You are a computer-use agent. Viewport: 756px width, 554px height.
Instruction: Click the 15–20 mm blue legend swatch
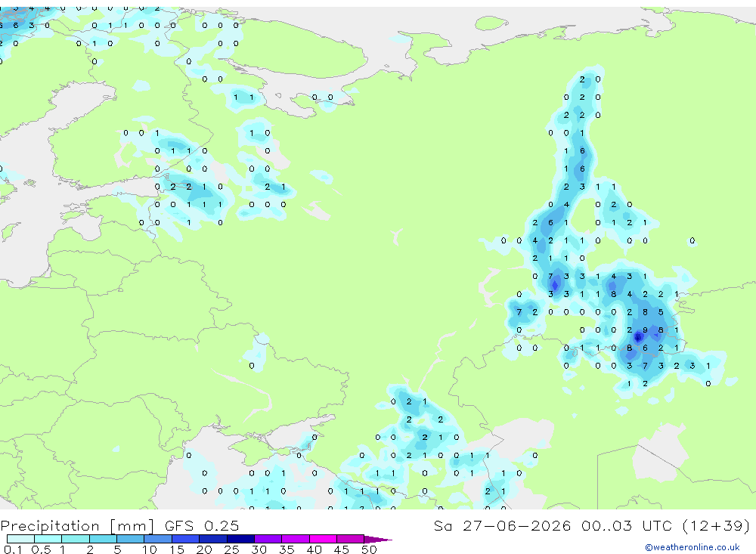point(186,539)
